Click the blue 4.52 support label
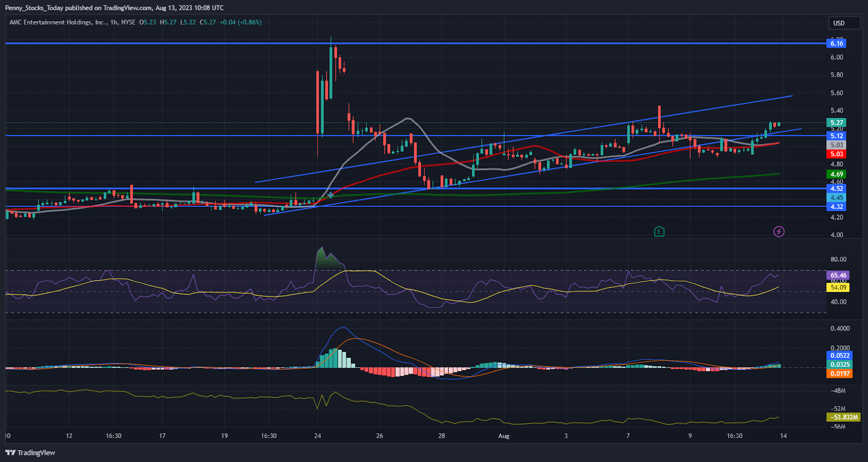 [x=837, y=188]
